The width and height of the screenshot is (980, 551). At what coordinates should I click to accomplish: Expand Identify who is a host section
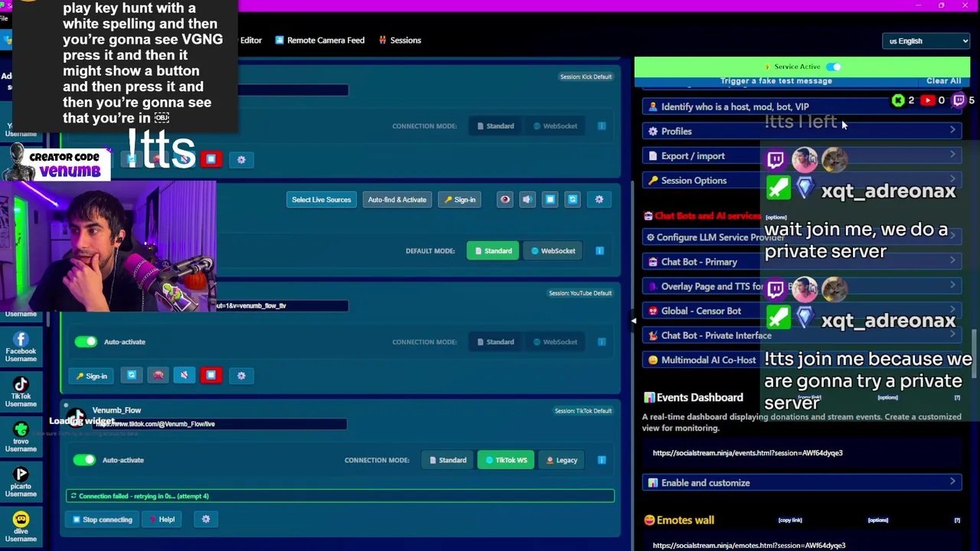802,107
